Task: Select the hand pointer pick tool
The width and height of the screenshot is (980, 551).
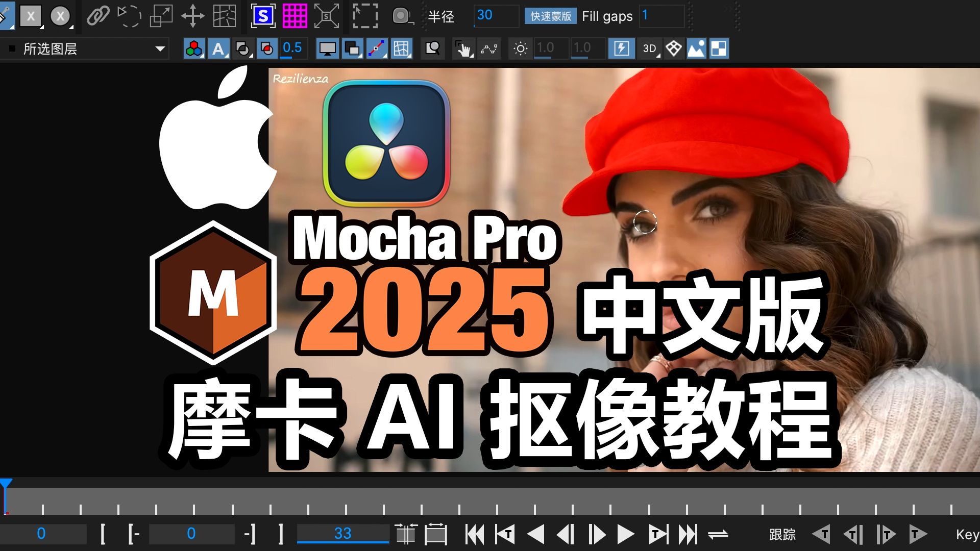Action: (464, 49)
